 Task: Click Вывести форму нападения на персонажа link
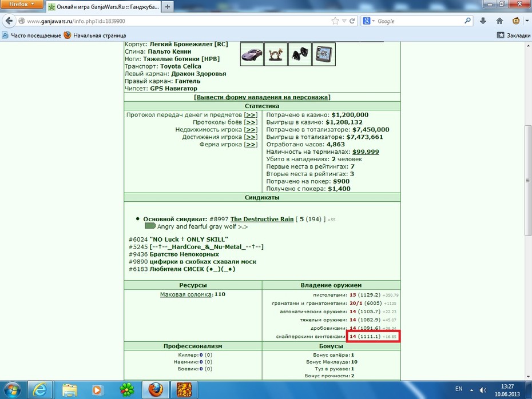point(262,97)
